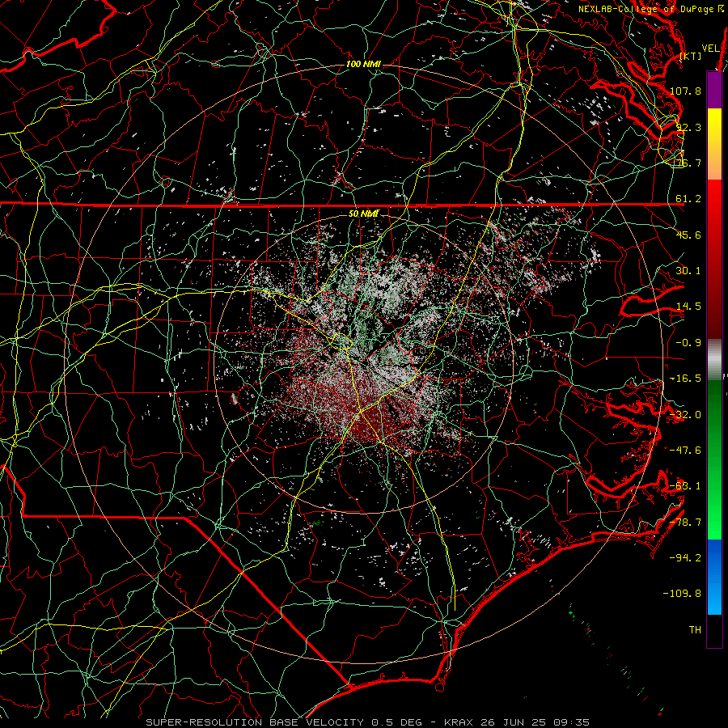728x728 pixels.
Task: Click the -63.1 value on velocity scale
Action: click(x=685, y=486)
